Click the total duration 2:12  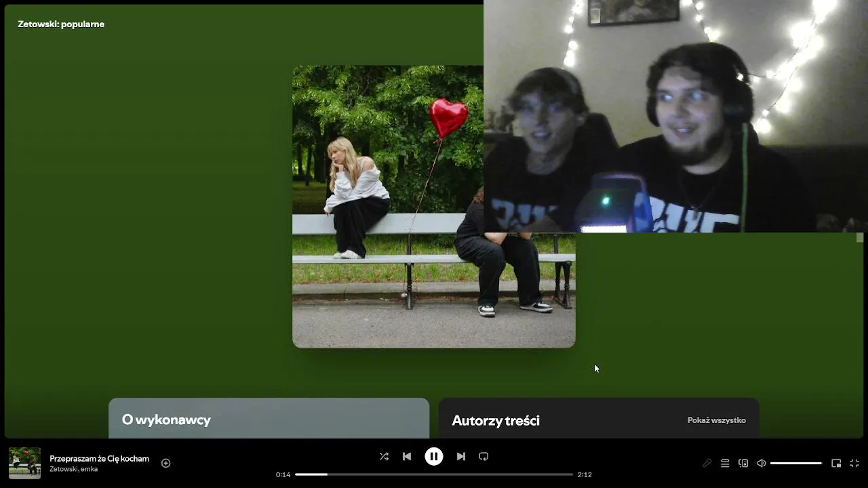[585, 474]
